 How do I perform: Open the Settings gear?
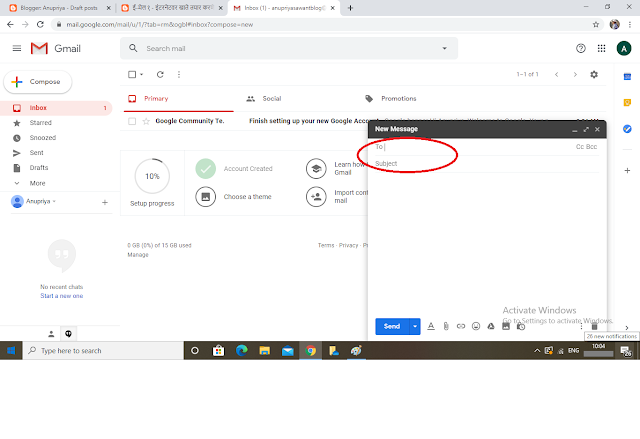click(x=594, y=75)
